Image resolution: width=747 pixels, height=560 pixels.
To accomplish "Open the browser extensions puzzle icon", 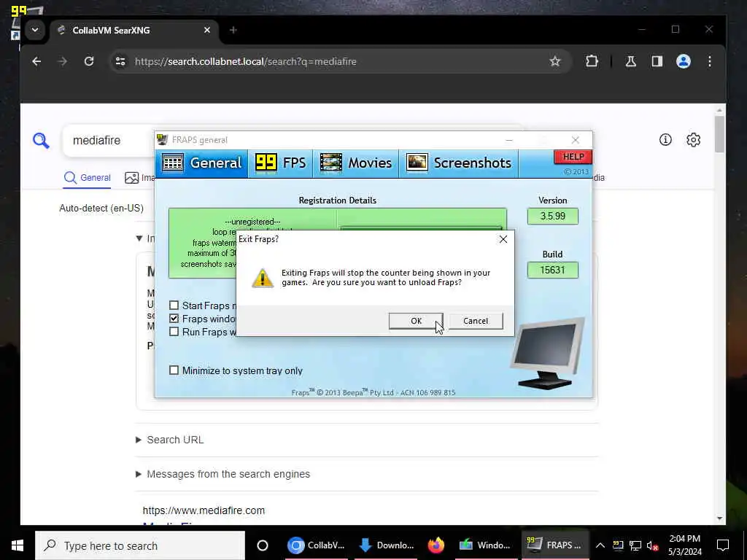I will tap(592, 61).
